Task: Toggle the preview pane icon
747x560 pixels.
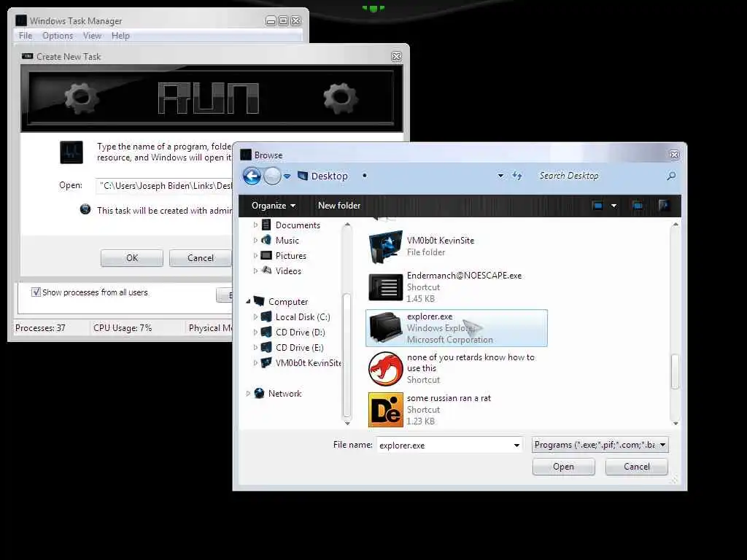Action: [x=638, y=206]
